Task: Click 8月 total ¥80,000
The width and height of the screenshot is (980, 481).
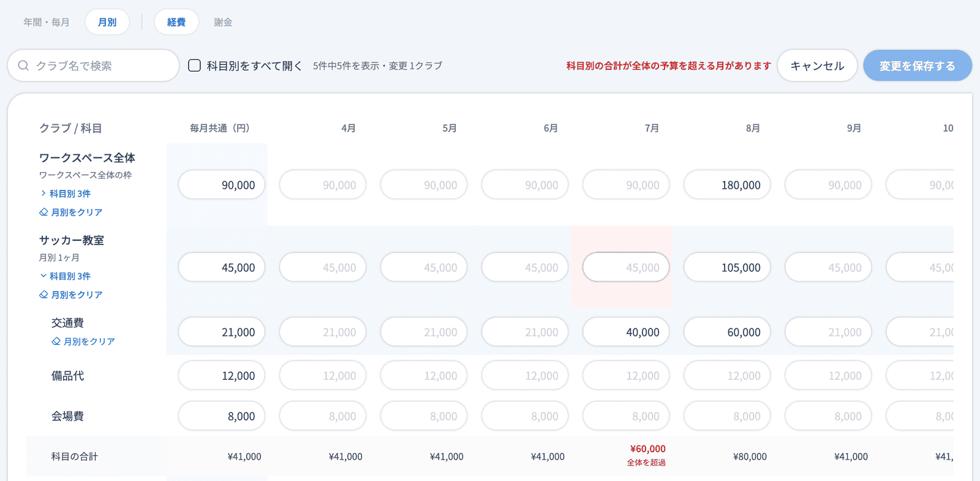Action: [x=750, y=456]
